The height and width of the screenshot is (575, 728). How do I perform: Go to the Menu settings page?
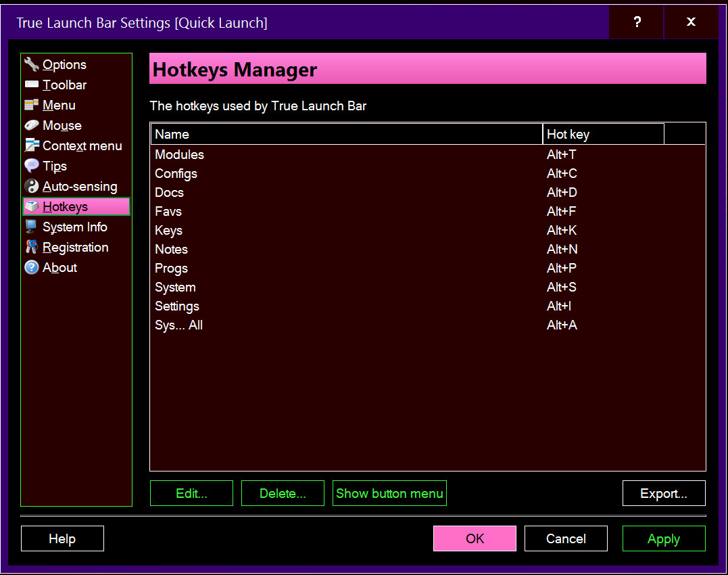click(x=59, y=106)
